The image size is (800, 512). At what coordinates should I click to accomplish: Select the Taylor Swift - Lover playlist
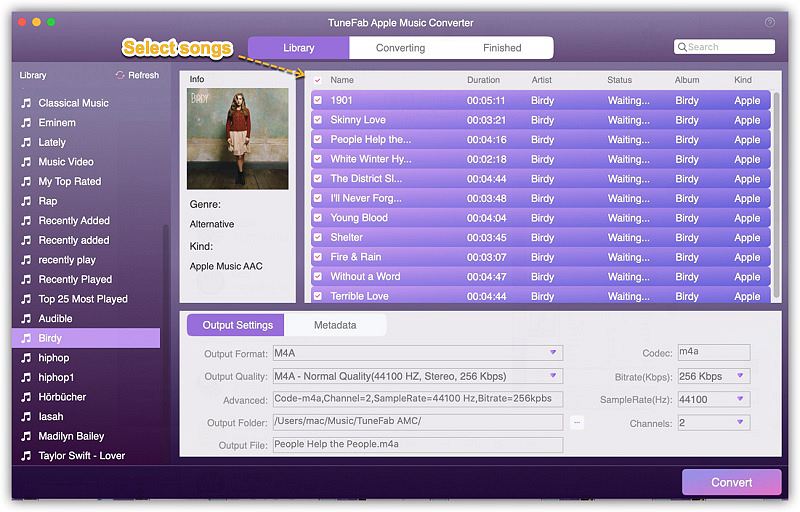pyautogui.click(x=81, y=456)
